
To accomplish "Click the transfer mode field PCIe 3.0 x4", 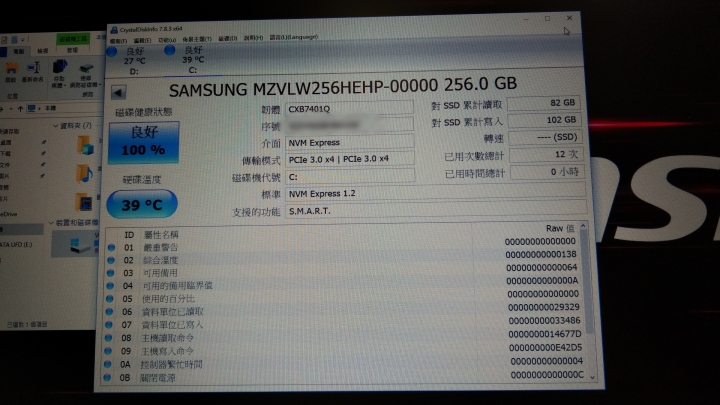I will tap(349, 159).
